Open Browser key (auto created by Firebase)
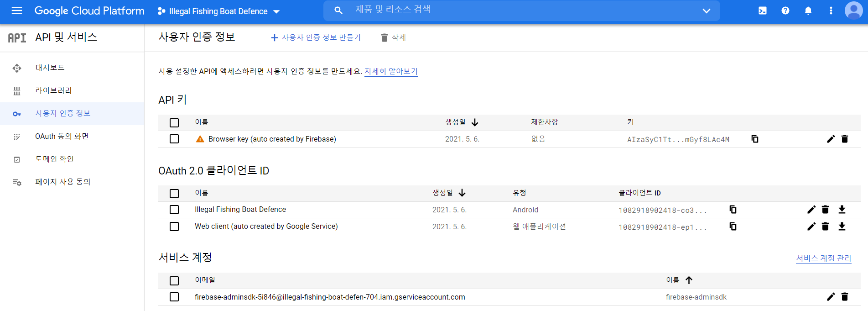This screenshot has width=868, height=311. point(272,139)
